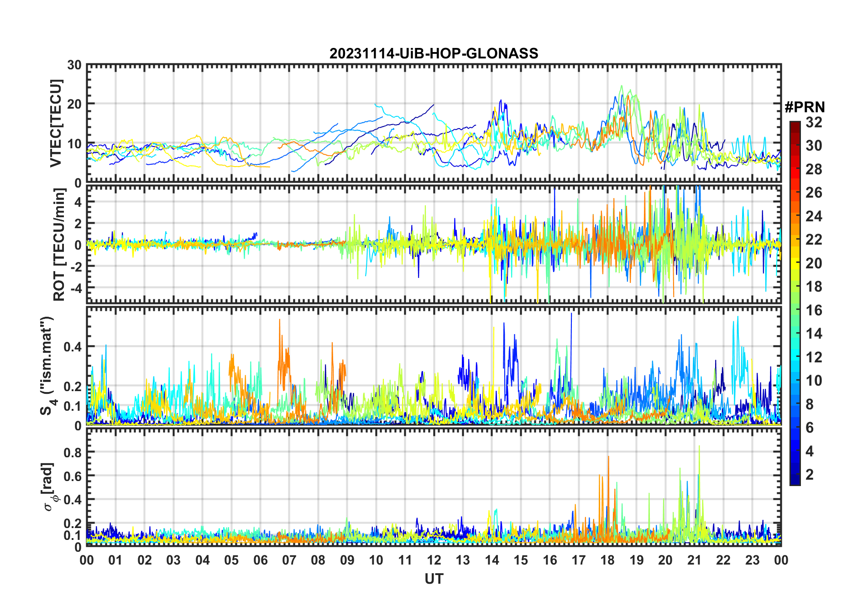The width and height of the screenshot is (868, 607).
Task: Click the sigma-phi axis tick label 0.6
Action: (x=73, y=476)
